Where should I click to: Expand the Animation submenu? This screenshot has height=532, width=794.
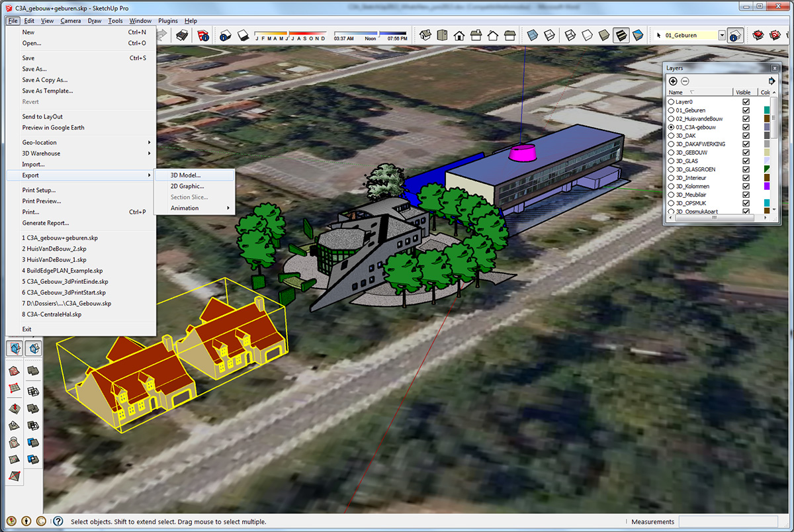click(x=195, y=208)
